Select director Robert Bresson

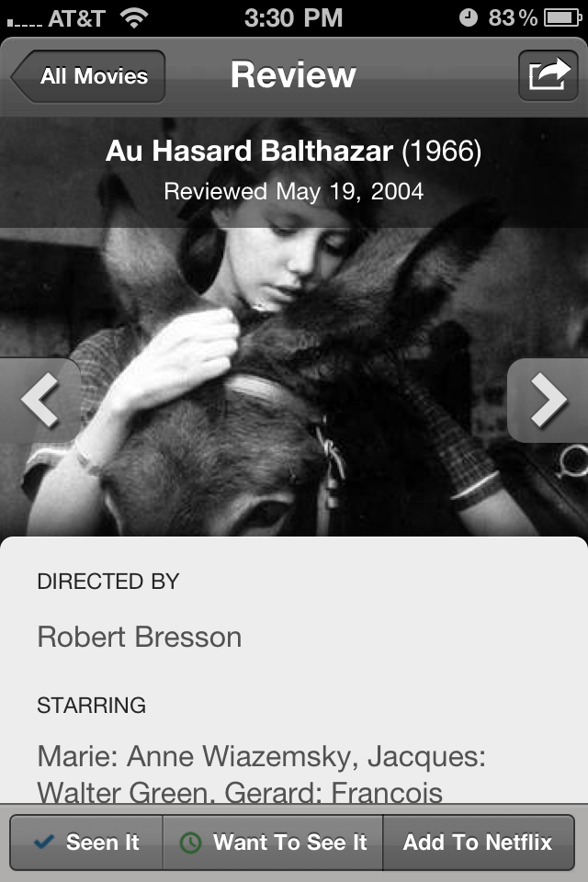(140, 637)
